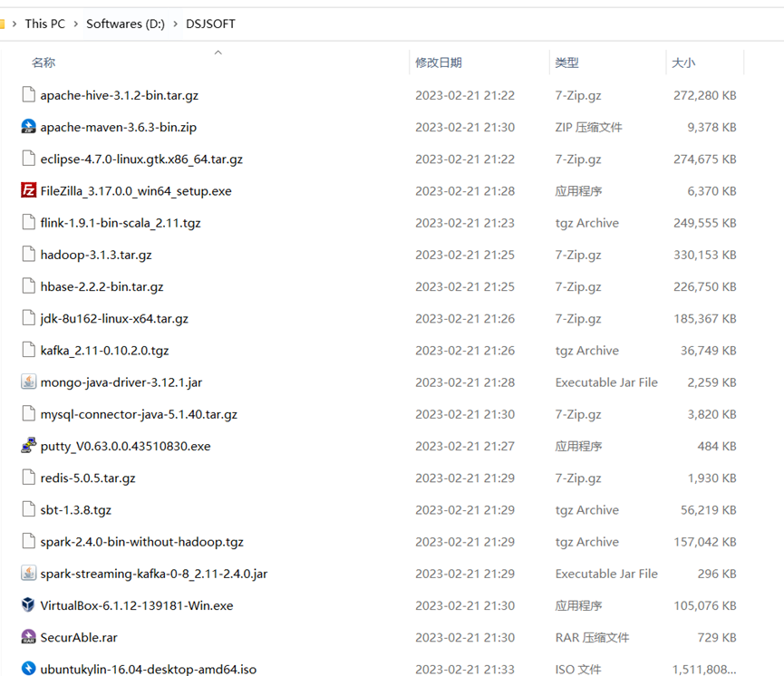The width and height of the screenshot is (784, 676).
Task: Click the VirtualBox installer cube icon
Action: (28, 605)
